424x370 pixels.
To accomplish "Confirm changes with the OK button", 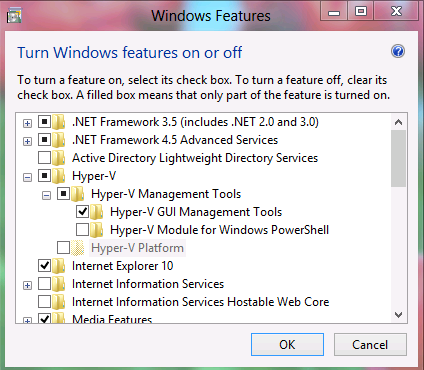I will pyautogui.click(x=287, y=345).
